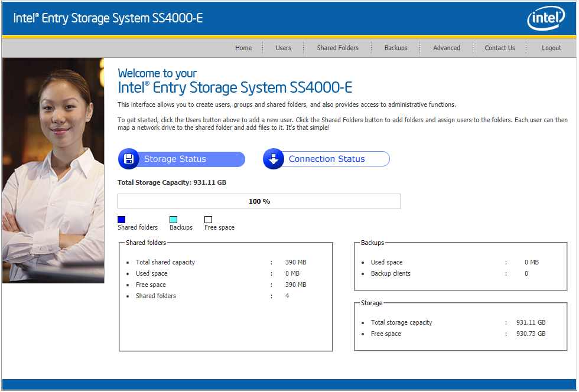Click the Welcome to your heading
Screen dimensions: 579x392
[157, 73]
